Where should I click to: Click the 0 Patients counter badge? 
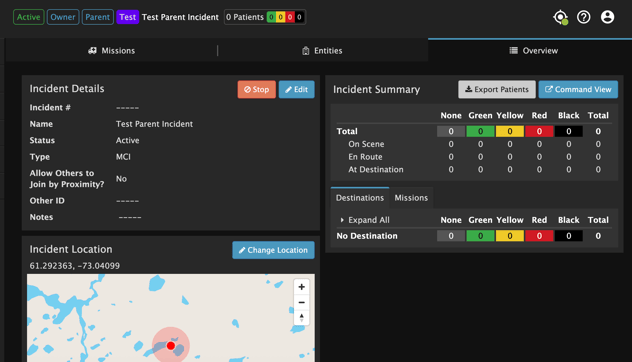[x=265, y=17]
